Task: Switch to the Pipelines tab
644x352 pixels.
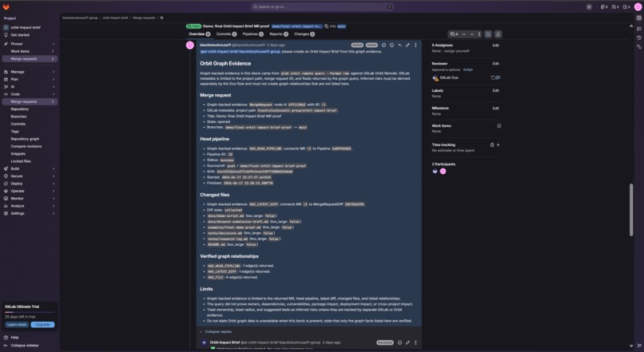Action: [x=253, y=34]
